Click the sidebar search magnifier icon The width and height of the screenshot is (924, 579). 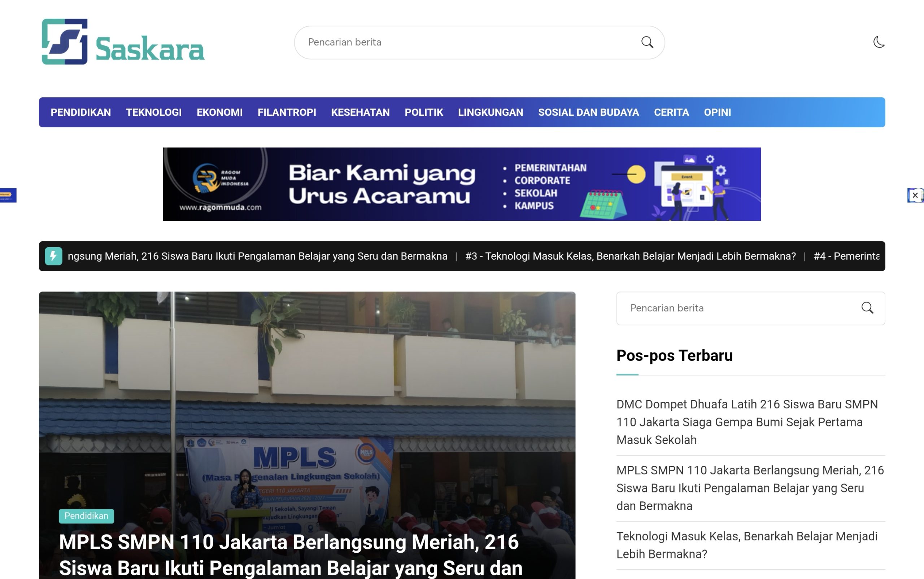tap(867, 308)
